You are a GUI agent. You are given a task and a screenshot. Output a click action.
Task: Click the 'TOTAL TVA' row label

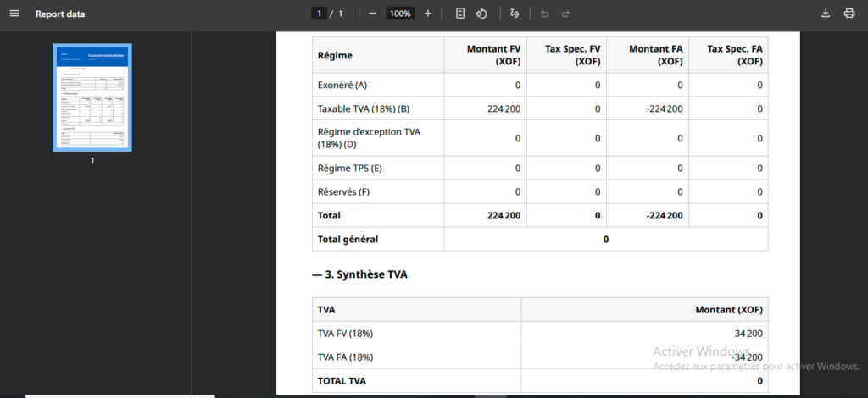pos(342,381)
